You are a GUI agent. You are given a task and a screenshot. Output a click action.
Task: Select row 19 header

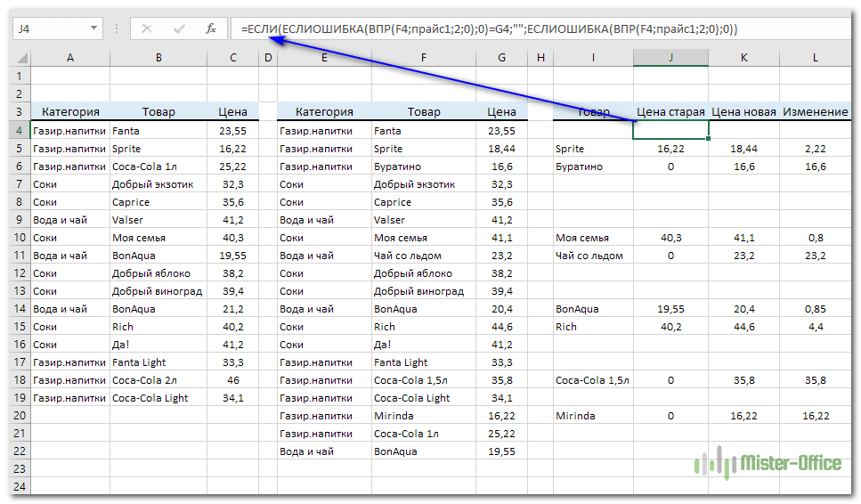(x=20, y=398)
